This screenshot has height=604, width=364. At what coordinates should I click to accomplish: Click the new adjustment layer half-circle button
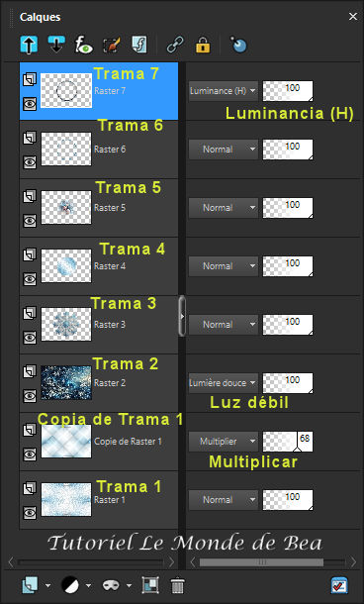point(70,585)
